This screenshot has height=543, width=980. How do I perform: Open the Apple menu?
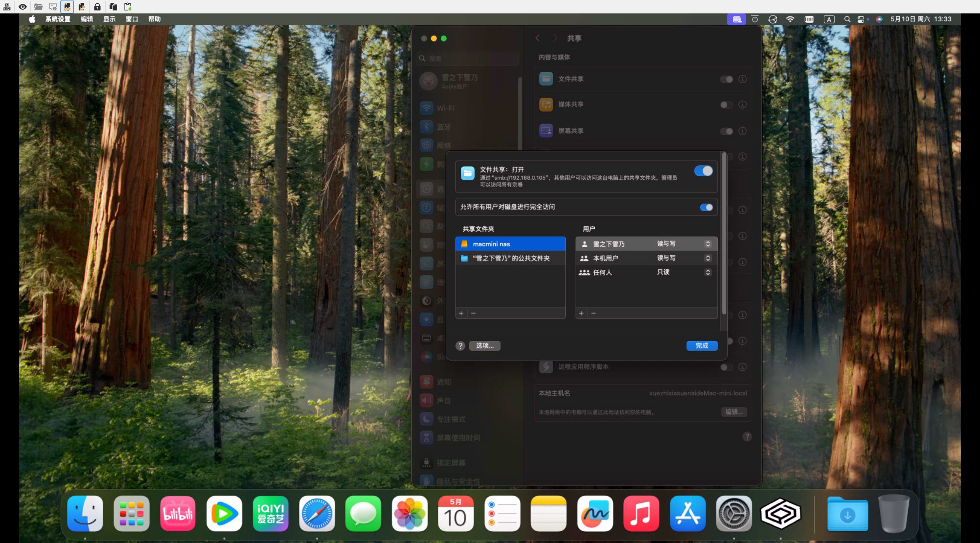pos(32,19)
